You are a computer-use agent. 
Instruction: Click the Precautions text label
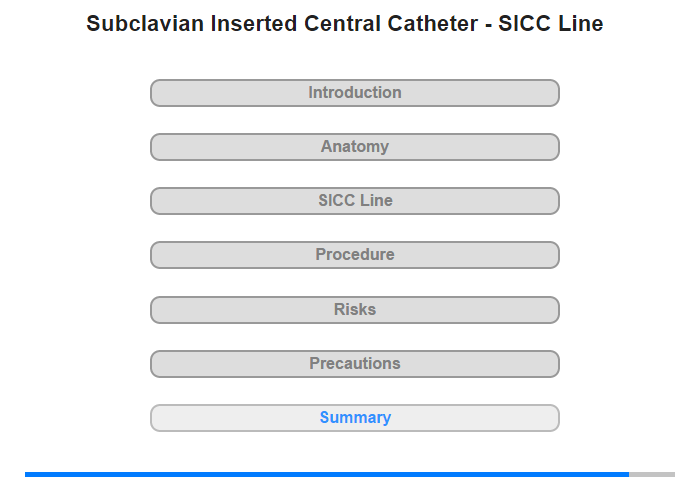coord(355,363)
